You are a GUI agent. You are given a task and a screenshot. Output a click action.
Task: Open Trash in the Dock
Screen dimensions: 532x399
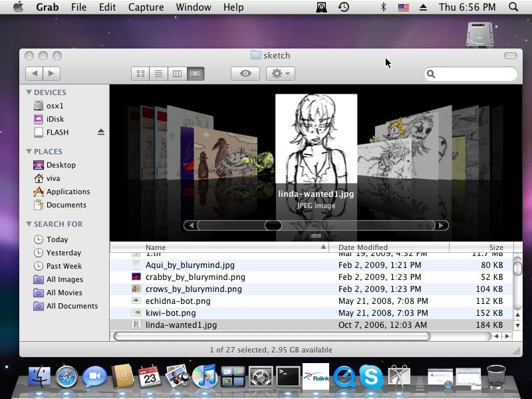(496, 376)
